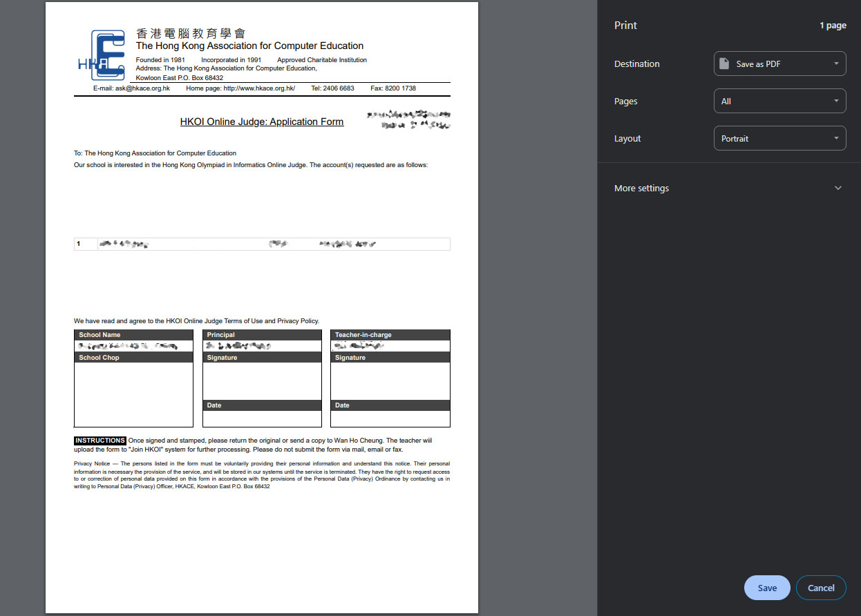861x616 pixels.
Task: Click the School Name header
Action: click(133, 335)
